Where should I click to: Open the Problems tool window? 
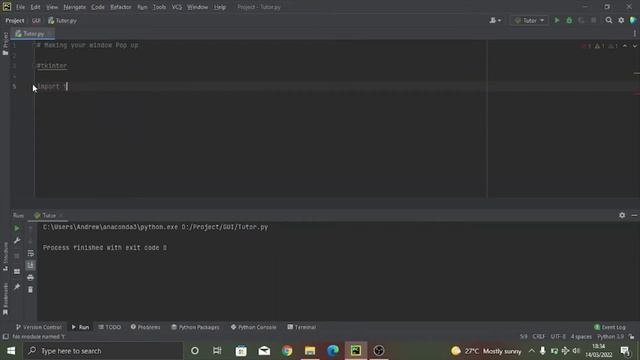click(145, 327)
